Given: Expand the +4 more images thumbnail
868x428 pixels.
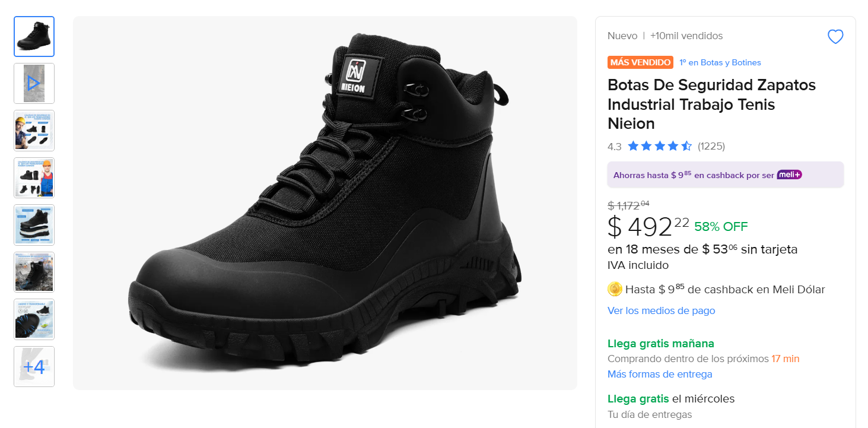Looking at the screenshot, I should [34, 366].
